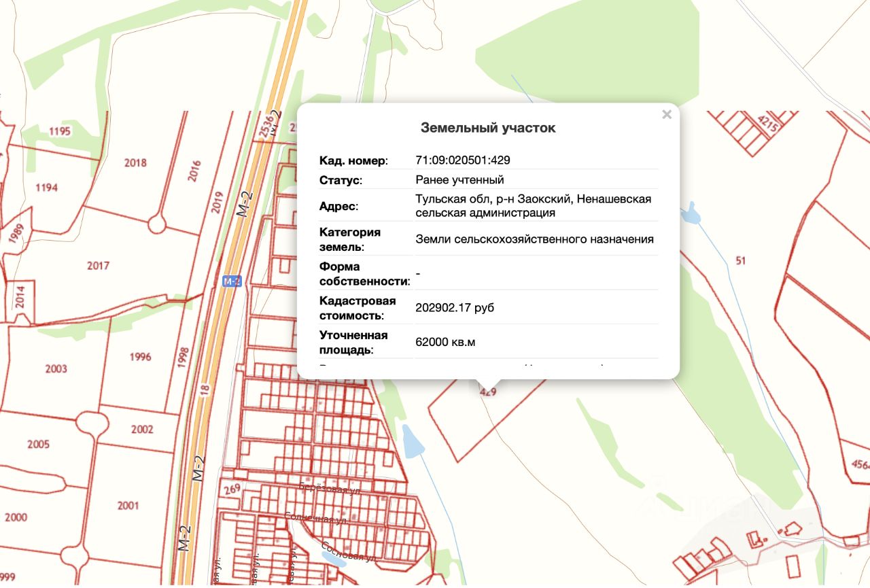Click the Уточненная площадь label
The image size is (870, 588).
(353, 342)
